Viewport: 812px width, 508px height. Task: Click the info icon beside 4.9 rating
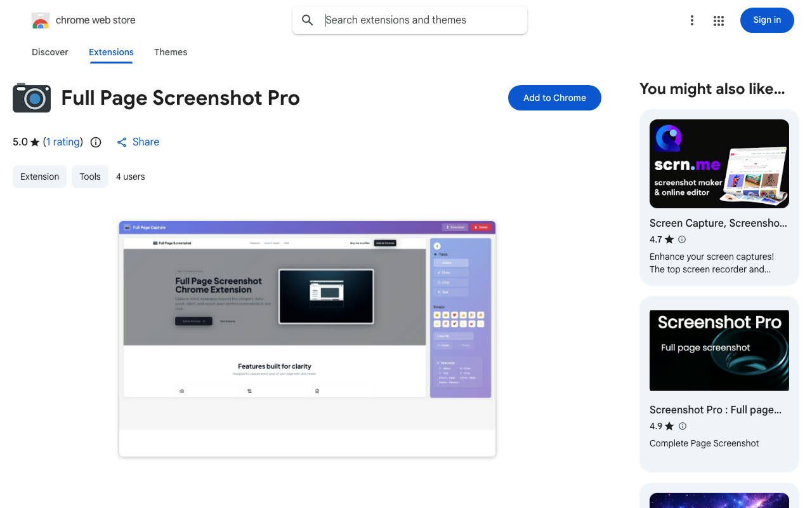tap(683, 426)
